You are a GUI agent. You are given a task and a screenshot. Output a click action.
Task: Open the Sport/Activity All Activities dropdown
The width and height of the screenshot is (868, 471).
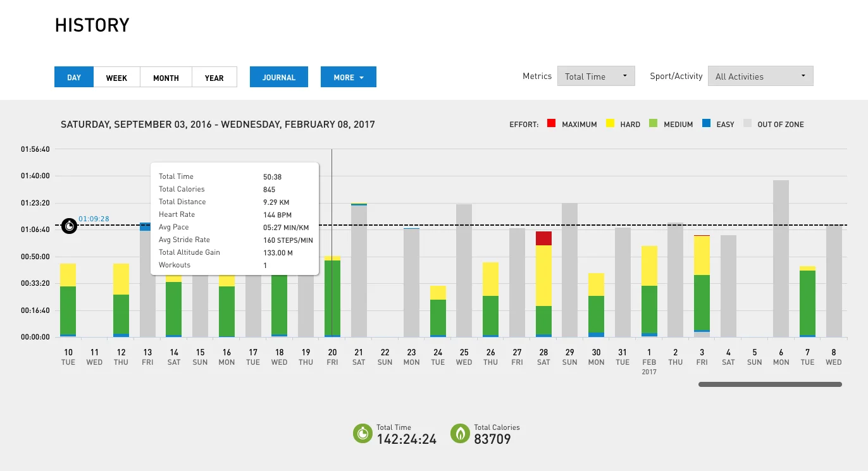[x=760, y=76]
